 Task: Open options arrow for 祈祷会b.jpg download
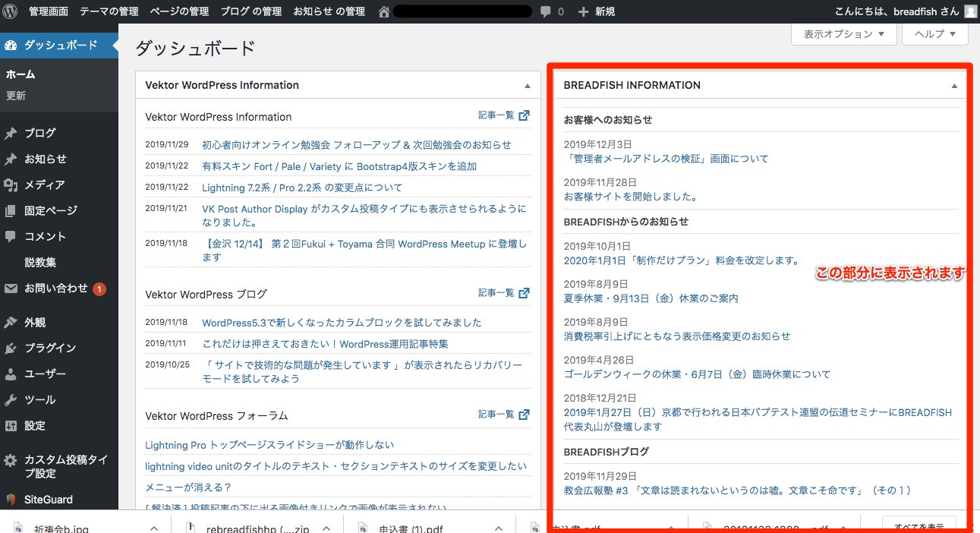pyautogui.click(x=153, y=528)
